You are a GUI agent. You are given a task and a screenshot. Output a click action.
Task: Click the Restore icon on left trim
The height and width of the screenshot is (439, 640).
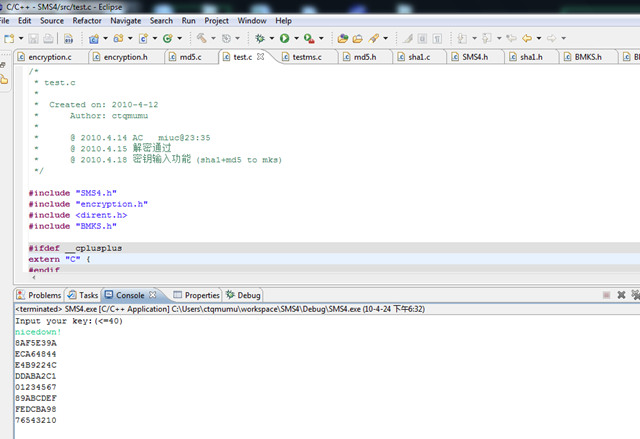3,64
